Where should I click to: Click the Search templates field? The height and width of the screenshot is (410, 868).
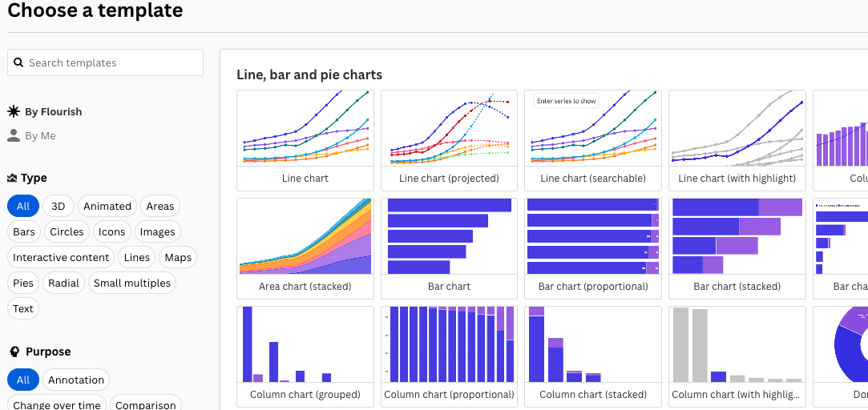112,62
